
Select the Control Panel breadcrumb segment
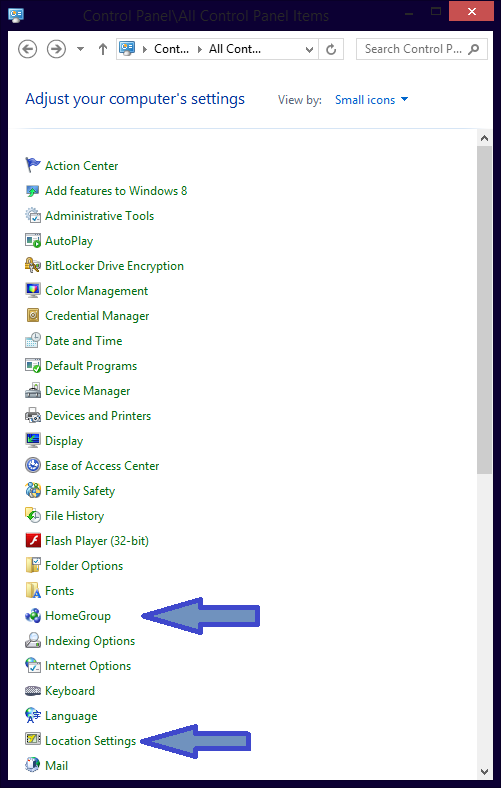171,49
